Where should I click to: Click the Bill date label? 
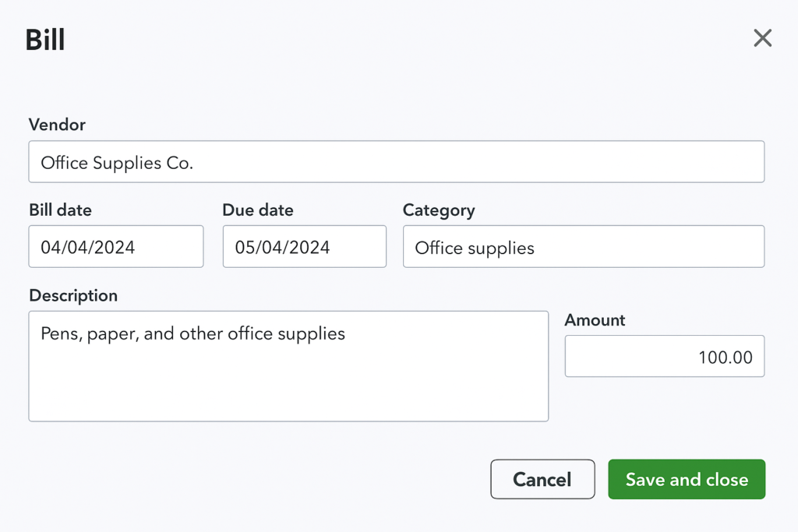click(60, 210)
